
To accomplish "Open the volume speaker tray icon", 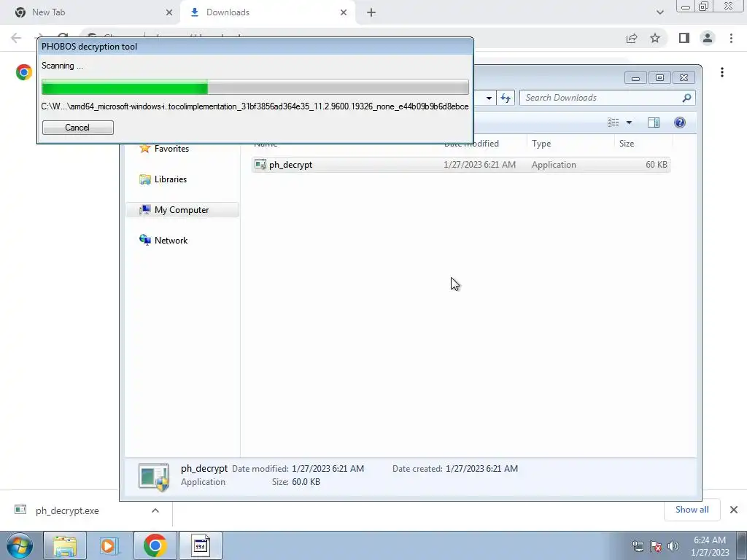I will (x=673, y=546).
